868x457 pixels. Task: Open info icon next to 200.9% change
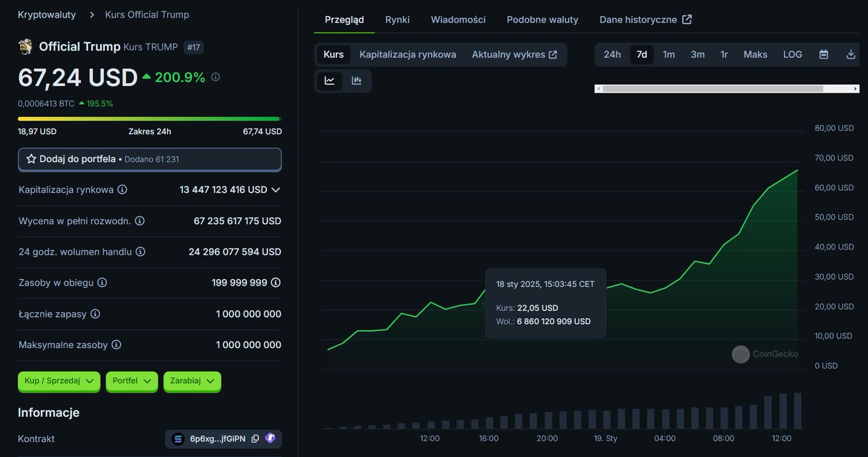tap(216, 77)
